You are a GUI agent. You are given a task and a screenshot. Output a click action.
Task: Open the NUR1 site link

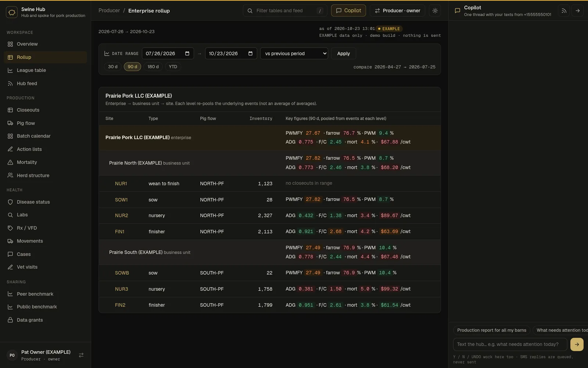pyautogui.click(x=121, y=184)
